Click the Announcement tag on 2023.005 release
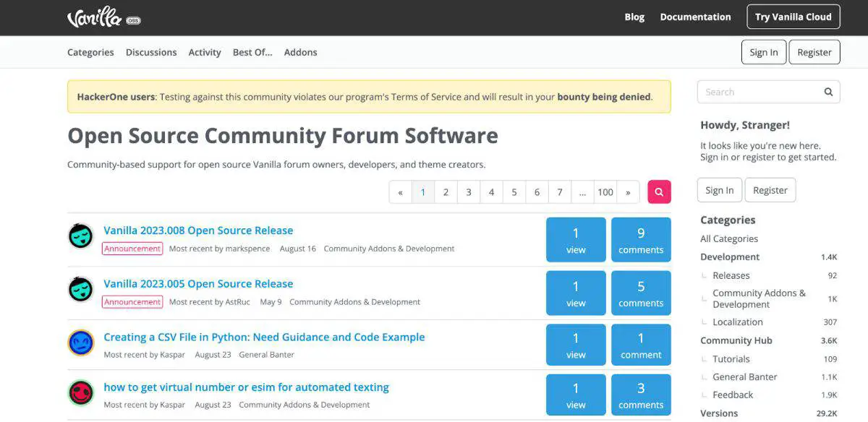This screenshot has height=422, width=868. (x=132, y=302)
